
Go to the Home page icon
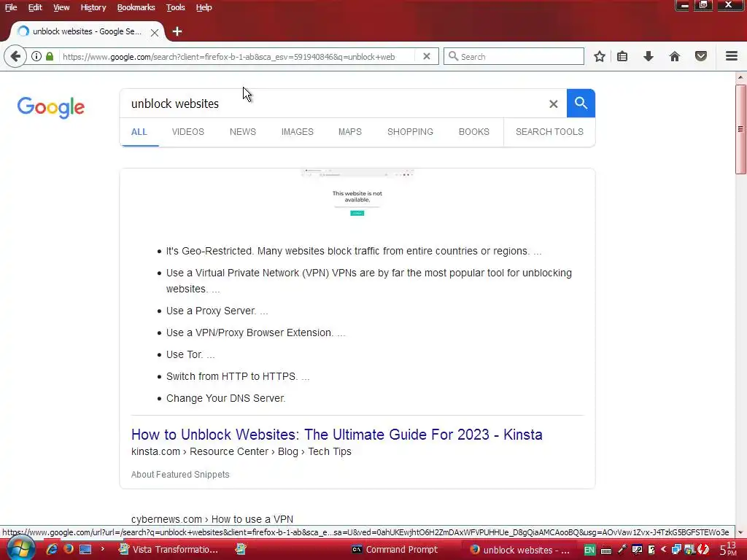[x=675, y=57]
